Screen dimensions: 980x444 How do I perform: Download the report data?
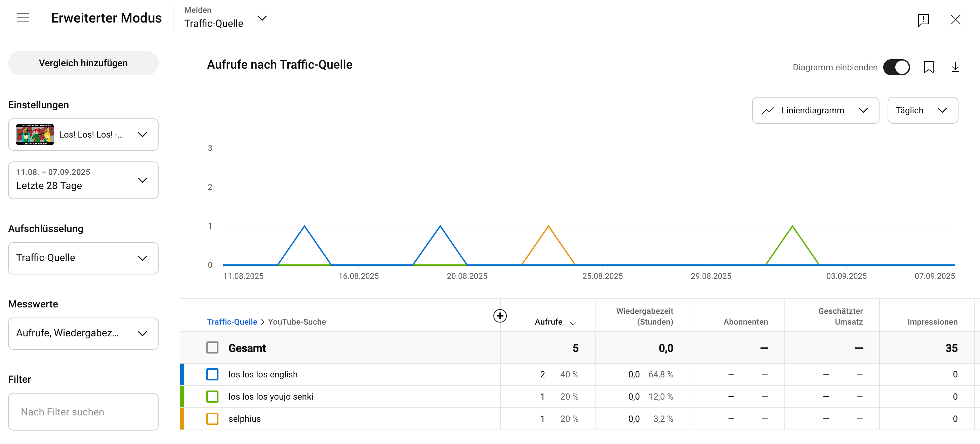click(956, 67)
